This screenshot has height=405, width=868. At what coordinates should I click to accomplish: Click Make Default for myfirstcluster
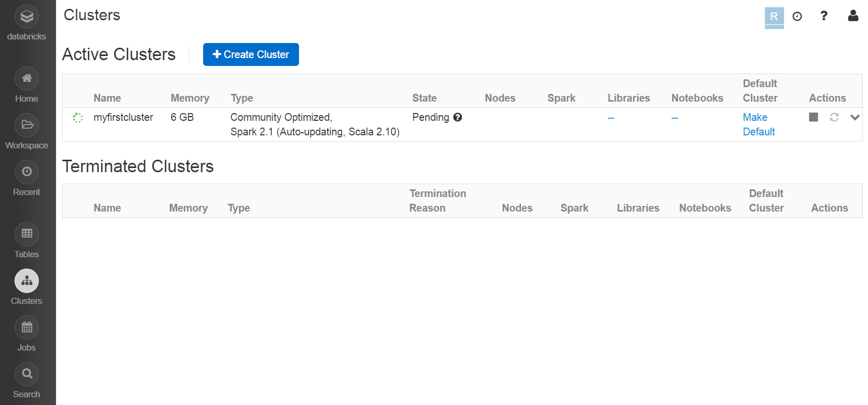[759, 124]
